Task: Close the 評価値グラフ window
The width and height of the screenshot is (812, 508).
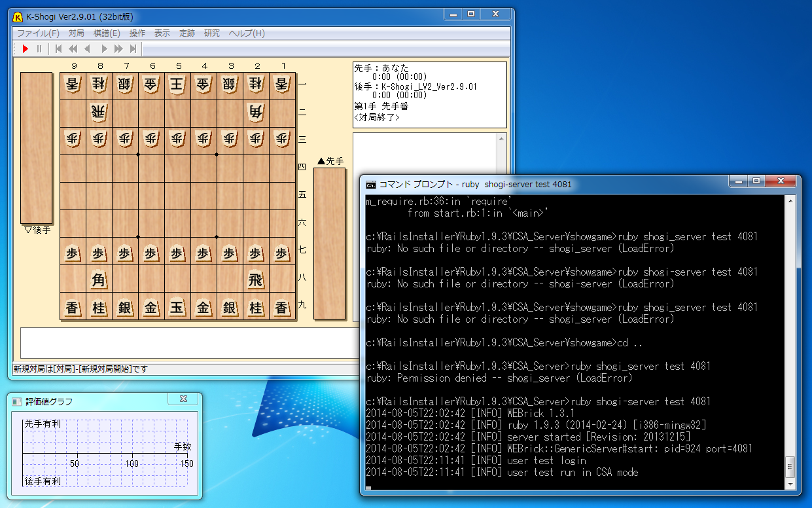Action: (183, 399)
